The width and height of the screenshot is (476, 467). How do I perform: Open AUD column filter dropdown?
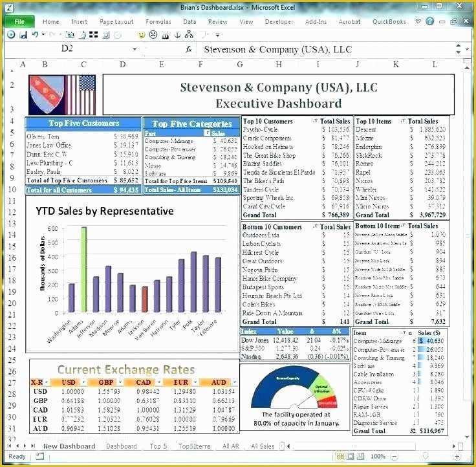(x=234, y=382)
